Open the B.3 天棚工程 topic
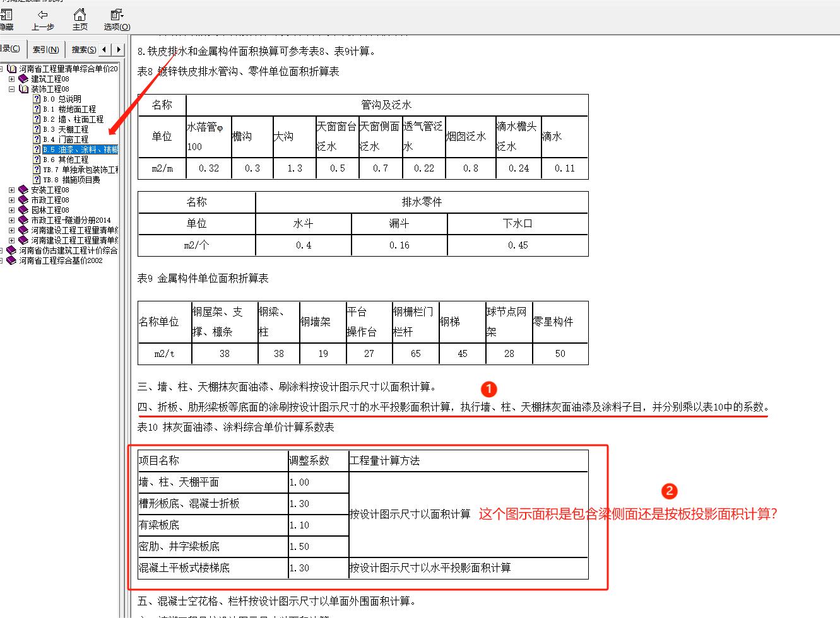The image size is (840, 618). tap(66, 129)
